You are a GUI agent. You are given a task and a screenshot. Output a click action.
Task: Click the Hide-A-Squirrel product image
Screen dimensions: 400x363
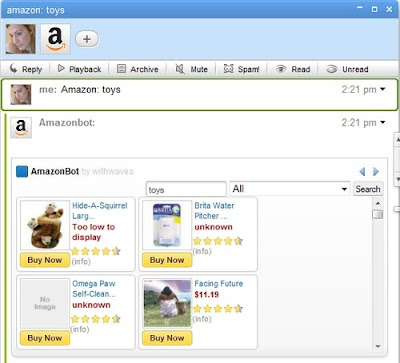coord(45,225)
